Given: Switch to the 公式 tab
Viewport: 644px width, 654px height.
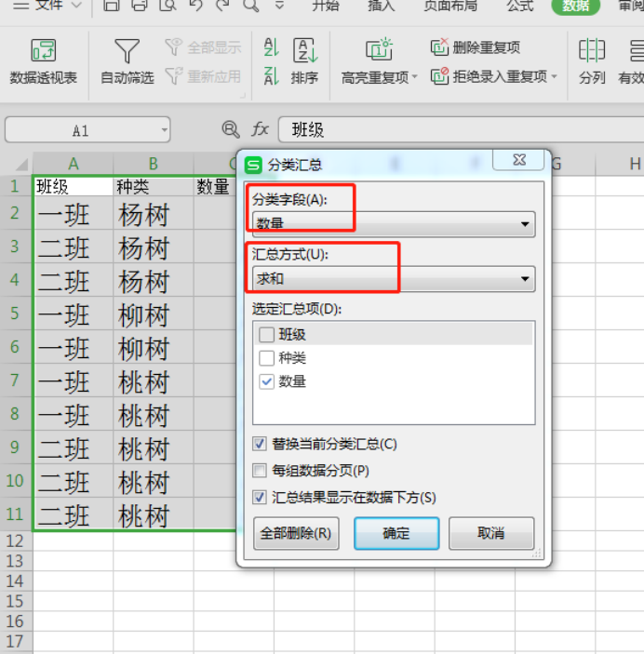Looking at the screenshot, I should [520, 5].
